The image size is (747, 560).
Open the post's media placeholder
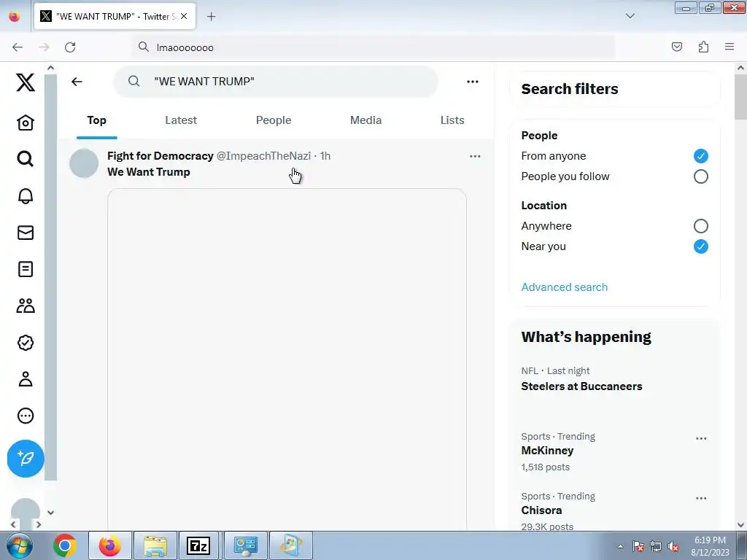tap(287, 359)
